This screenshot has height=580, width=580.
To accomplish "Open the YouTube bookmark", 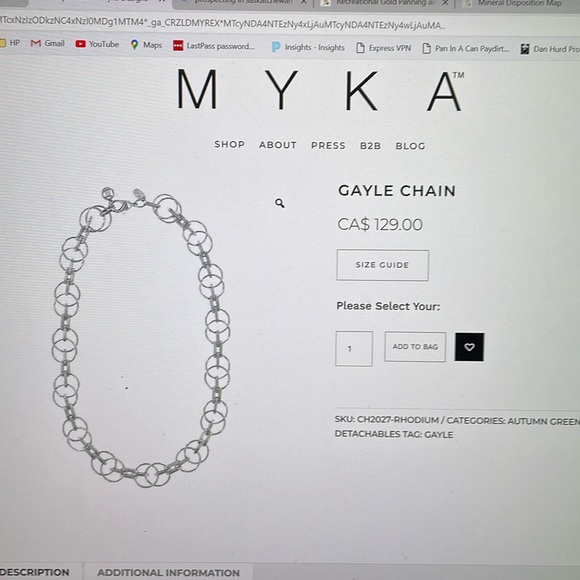I will pyautogui.click(x=97, y=44).
